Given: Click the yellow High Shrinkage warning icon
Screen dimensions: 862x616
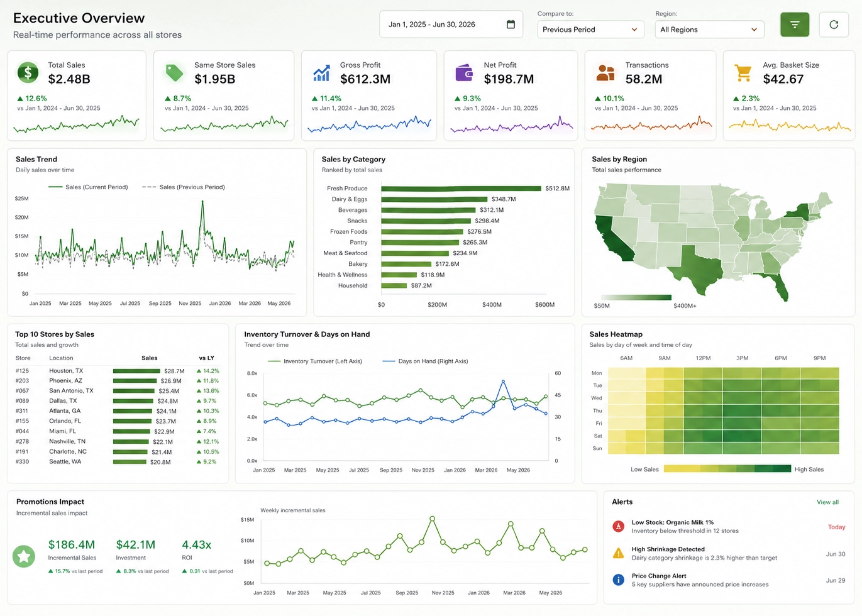Looking at the screenshot, I should pos(619,553).
